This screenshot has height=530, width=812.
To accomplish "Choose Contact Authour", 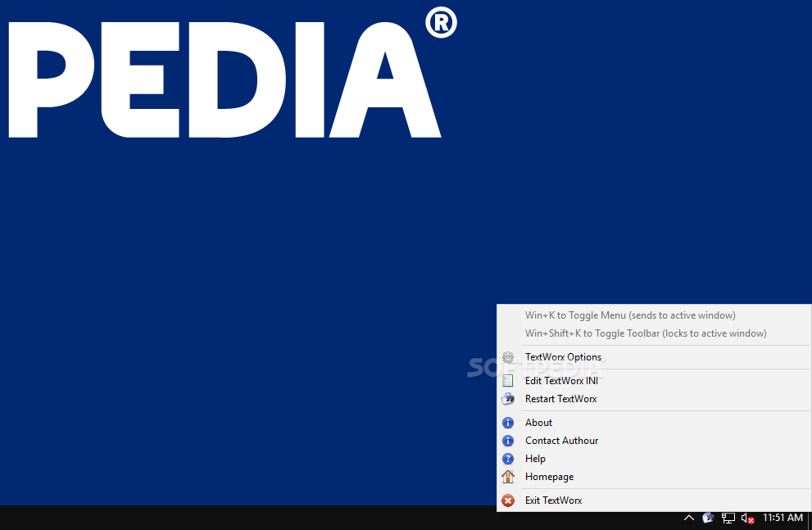I will pyautogui.click(x=654, y=441).
